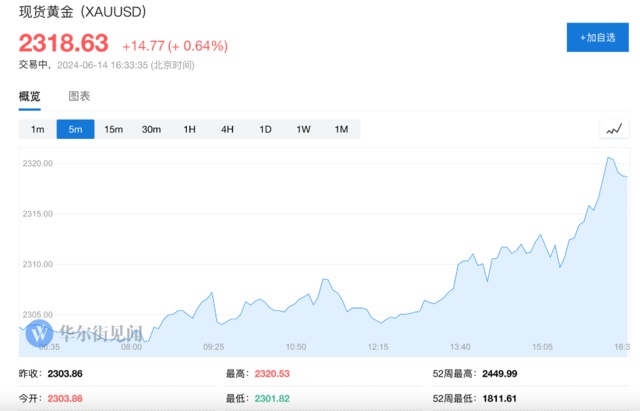Pick the 4H timeframe
Image resolution: width=640 pixels, height=411 pixels.
[x=227, y=129]
